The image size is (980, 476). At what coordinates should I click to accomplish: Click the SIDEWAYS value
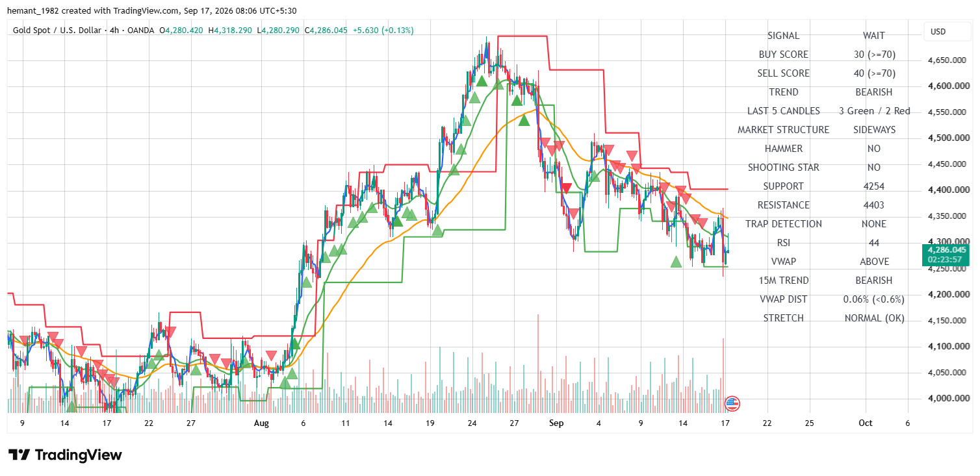874,130
